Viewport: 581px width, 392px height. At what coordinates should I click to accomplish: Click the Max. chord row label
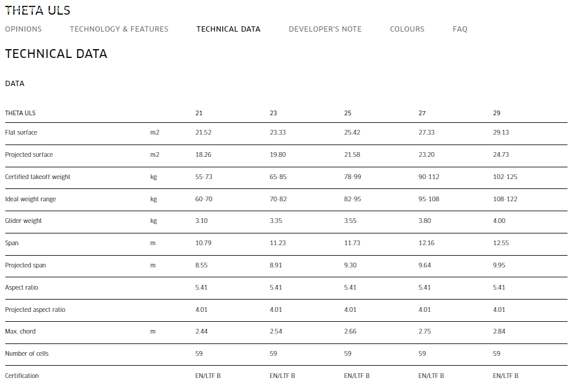coord(20,331)
